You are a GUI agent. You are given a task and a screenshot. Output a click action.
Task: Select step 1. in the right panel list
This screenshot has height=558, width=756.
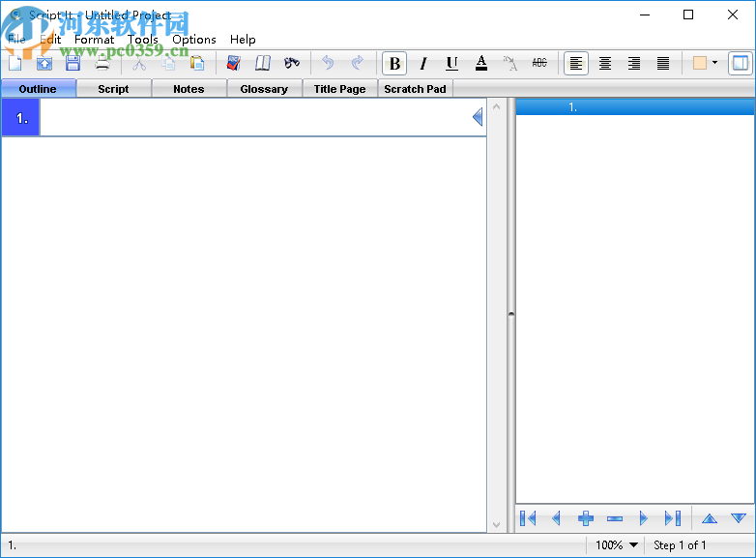point(635,107)
